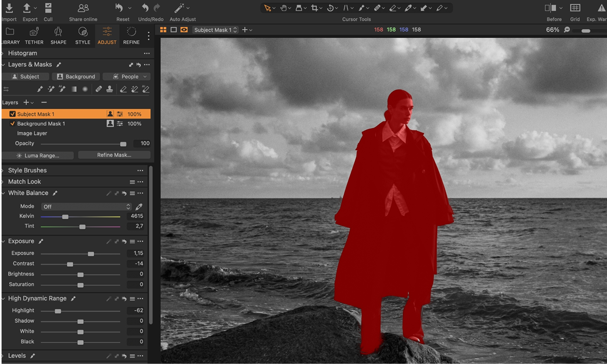Uncheck the Subject Mask 1 layer checkbox
The height and width of the screenshot is (364, 607).
[x=12, y=114]
